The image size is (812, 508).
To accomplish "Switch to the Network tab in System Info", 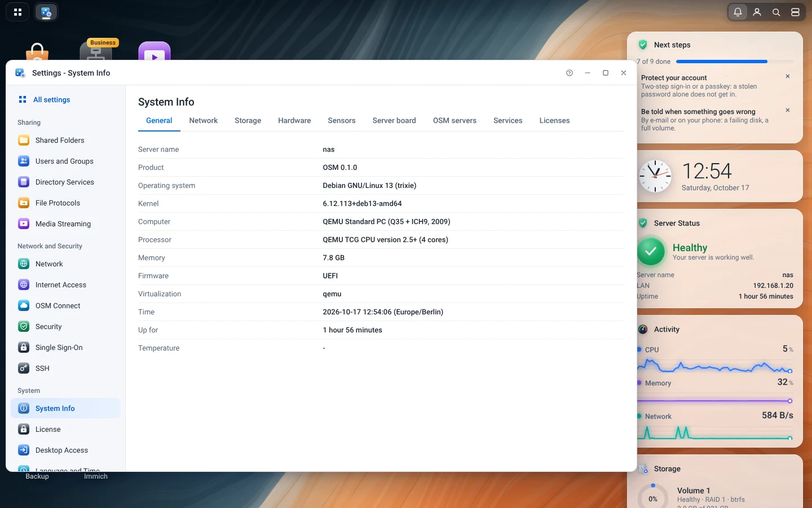I will [204, 121].
